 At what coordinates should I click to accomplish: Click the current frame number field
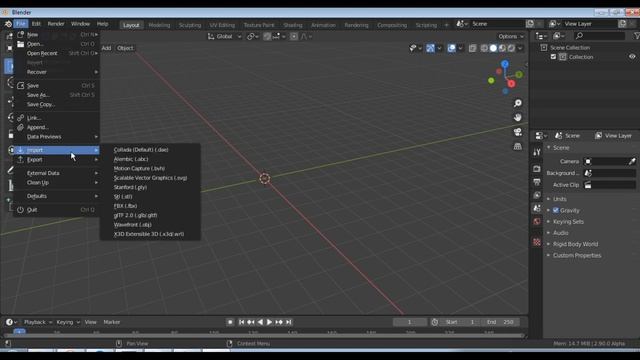pos(409,322)
